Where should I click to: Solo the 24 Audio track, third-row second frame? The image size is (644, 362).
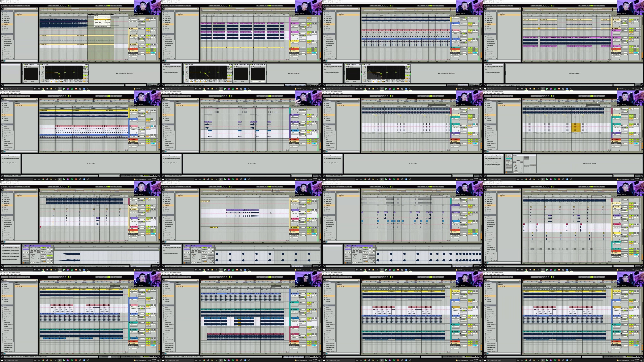pyautogui.click(x=314, y=210)
